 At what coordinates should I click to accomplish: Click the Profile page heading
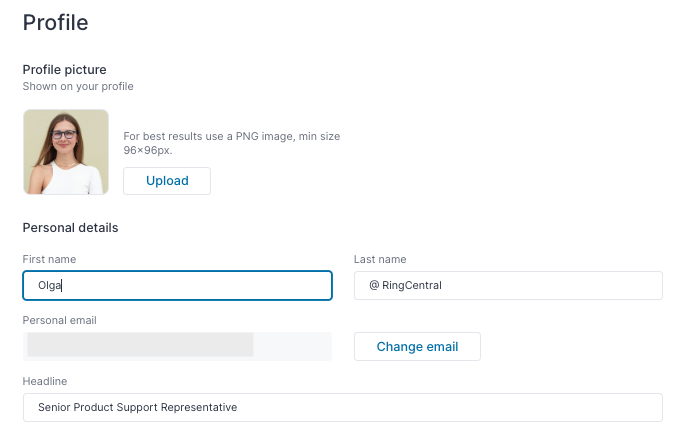coord(55,22)
